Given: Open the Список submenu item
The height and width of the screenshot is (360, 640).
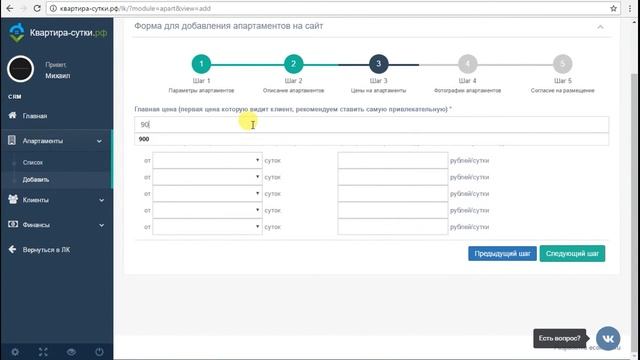Looking at the screenshot, I should (x=33, y=162).
